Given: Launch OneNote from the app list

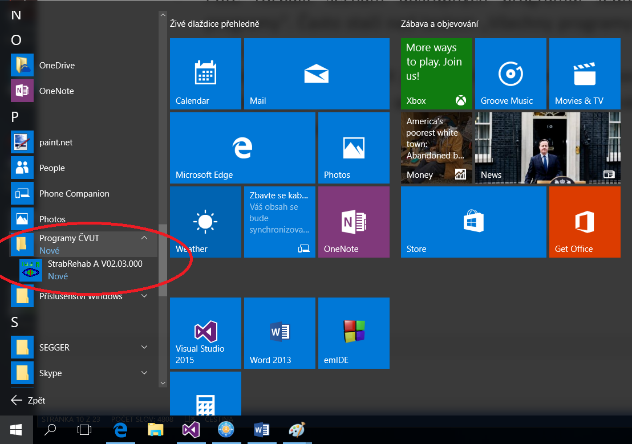Looking at the screenshot, I should 83,91.
